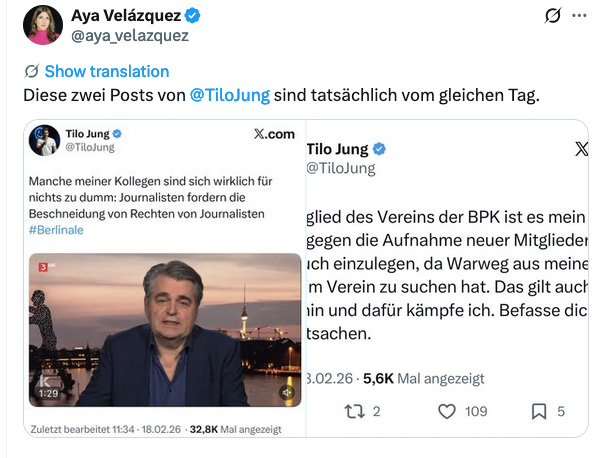This screenshot has width=601, height=458.
Task: Click Tilo Jung's avatar in left screenshot
Action: pyautogui.click(x=45, y=139)
